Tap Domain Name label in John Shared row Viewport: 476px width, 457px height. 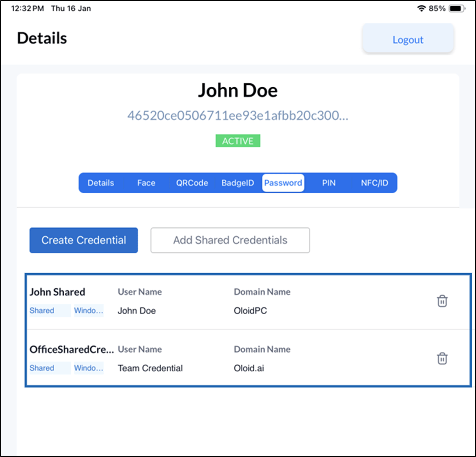[x=262, y=292]
